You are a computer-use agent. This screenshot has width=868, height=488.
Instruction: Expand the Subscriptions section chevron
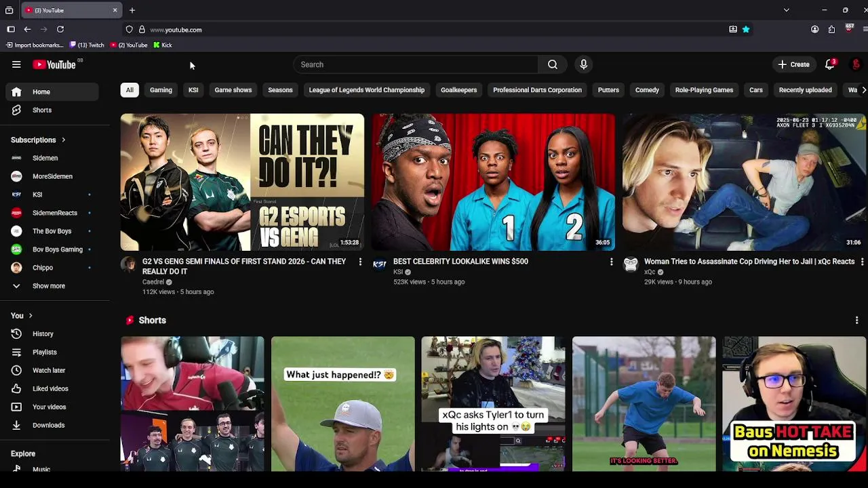63,140
